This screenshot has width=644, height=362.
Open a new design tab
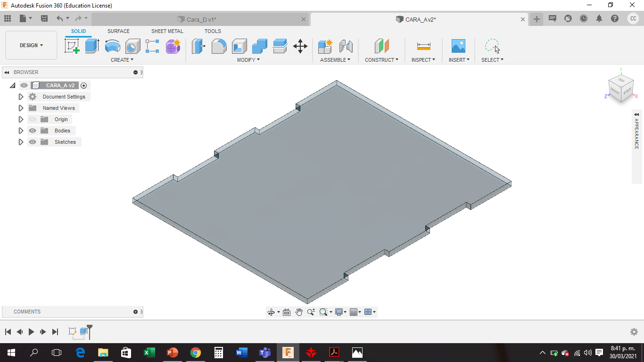tap(537, 19)
